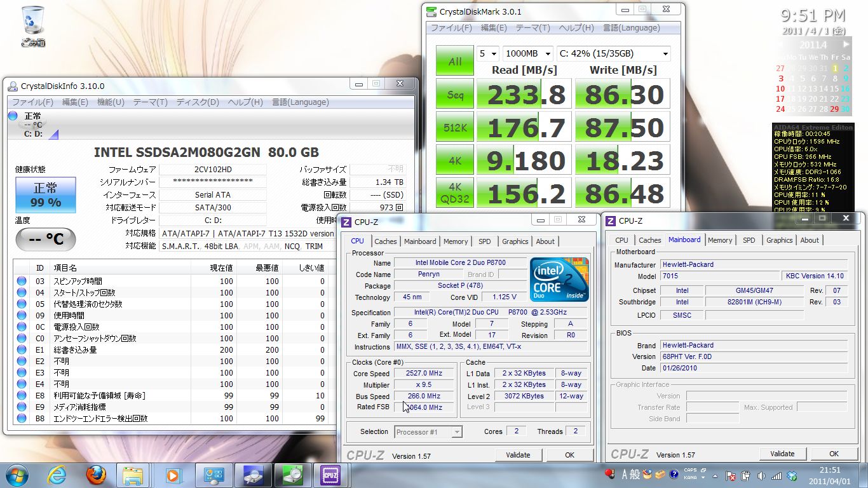Click the CPU name field 'Intel Mobile Core 2 Duo P8700'

[x=461, y=263]
